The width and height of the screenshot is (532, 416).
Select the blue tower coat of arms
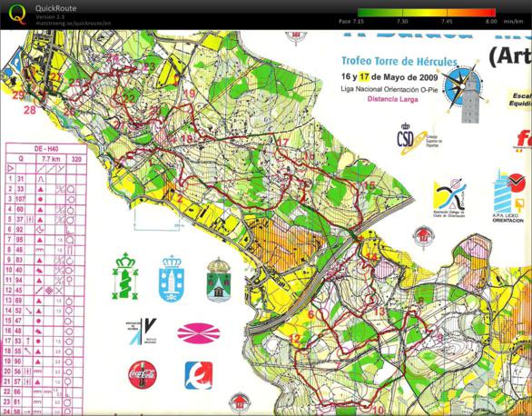pyautogui.click(x=172, y=278)
